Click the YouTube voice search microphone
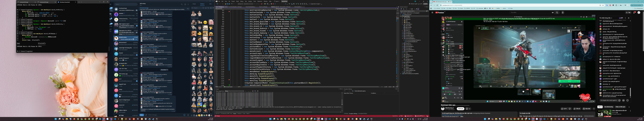 563,13
